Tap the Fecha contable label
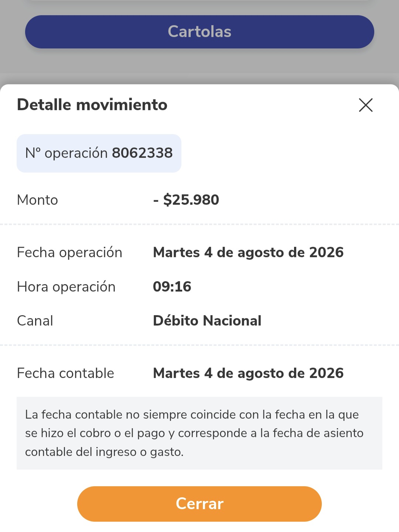 [x=66, y=373]
